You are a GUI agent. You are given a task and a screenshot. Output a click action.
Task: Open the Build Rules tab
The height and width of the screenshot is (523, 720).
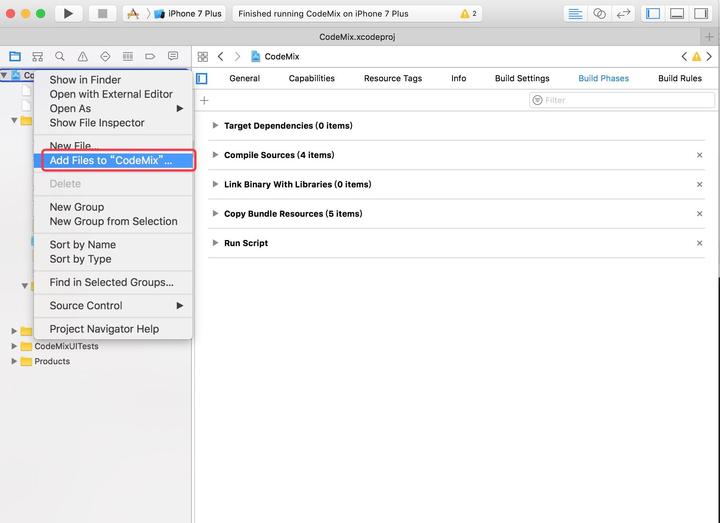tap(680, 79)
